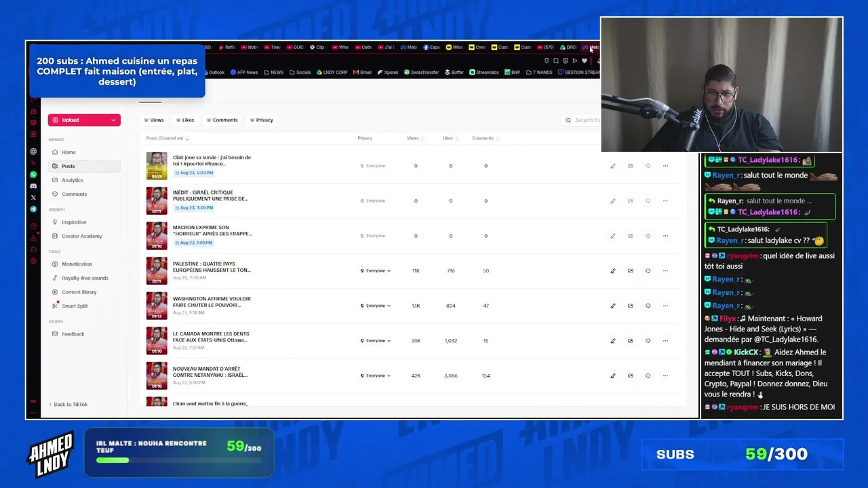
Task: Open more options for the NOUVEAU MANDAT post
Action: 665,375
